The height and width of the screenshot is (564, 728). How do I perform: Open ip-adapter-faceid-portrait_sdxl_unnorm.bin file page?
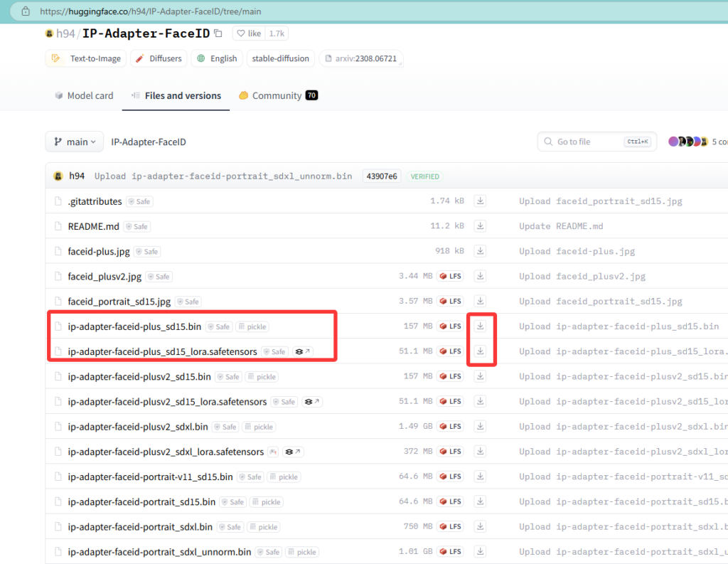(x=159, y=552)
